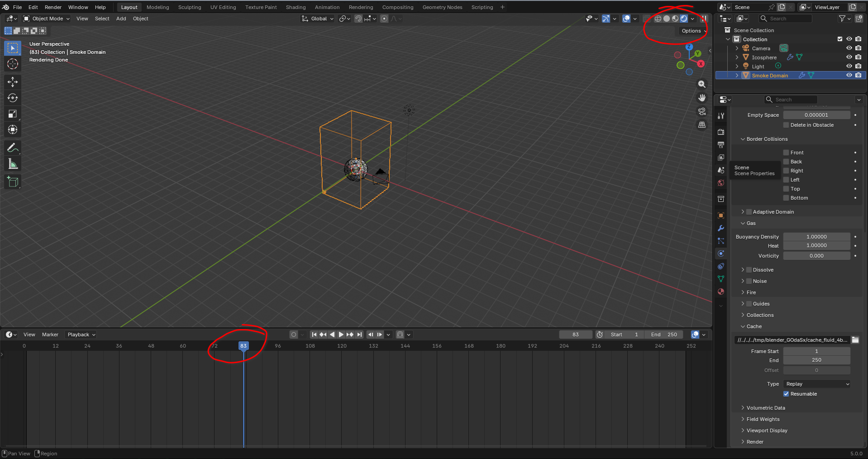Open the Physics properties tab
Screen dimensions: 868x459
[721, 253]
